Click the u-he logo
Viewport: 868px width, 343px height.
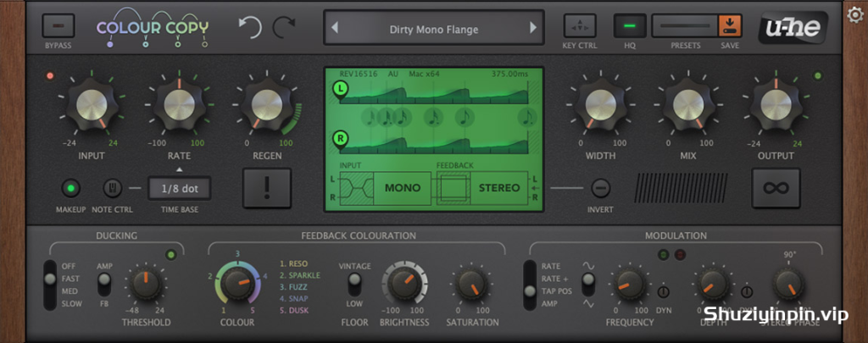click(x=793, y=28)
